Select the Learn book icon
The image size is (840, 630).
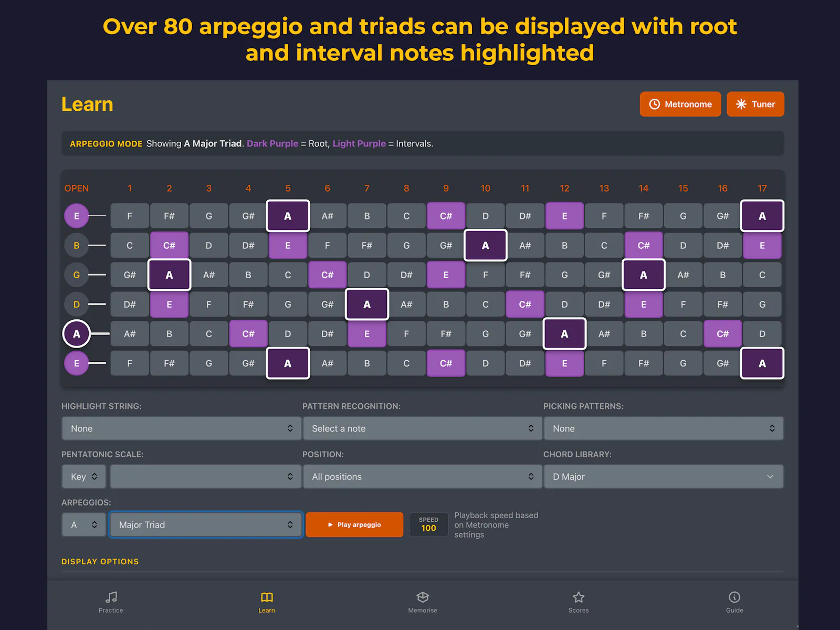(267, 597)
